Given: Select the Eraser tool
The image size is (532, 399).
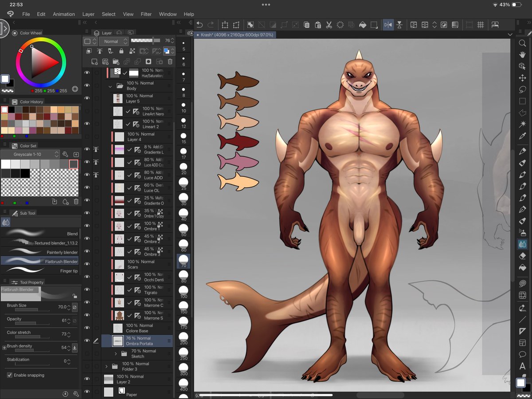Looking at the screenshot, I should (522, 256).
